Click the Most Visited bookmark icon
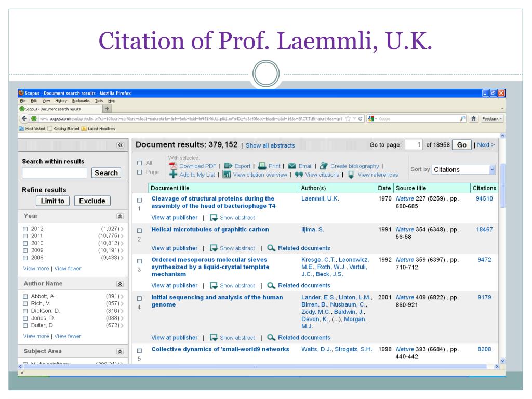 click(21, 129)
